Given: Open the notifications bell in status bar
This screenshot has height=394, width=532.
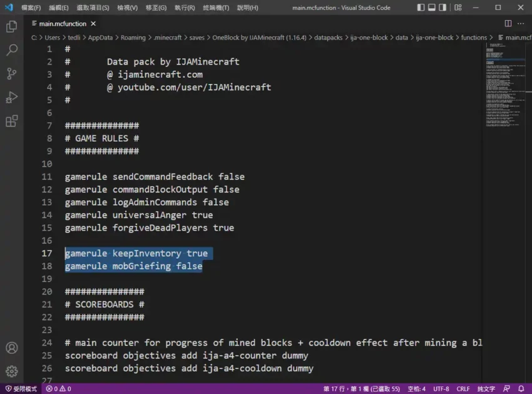Looking at the screenshot, I should click(521, 389).
